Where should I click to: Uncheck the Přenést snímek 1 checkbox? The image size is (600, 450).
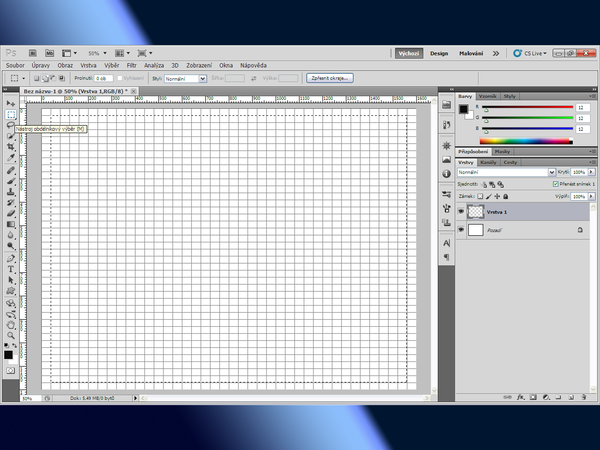tap(556, 184)
